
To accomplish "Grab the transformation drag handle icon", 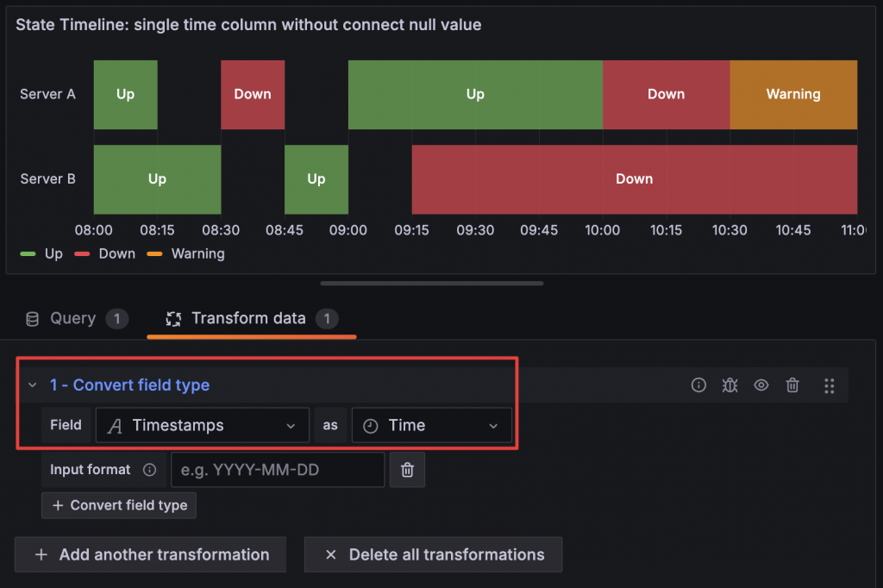I will coord(829,385).
